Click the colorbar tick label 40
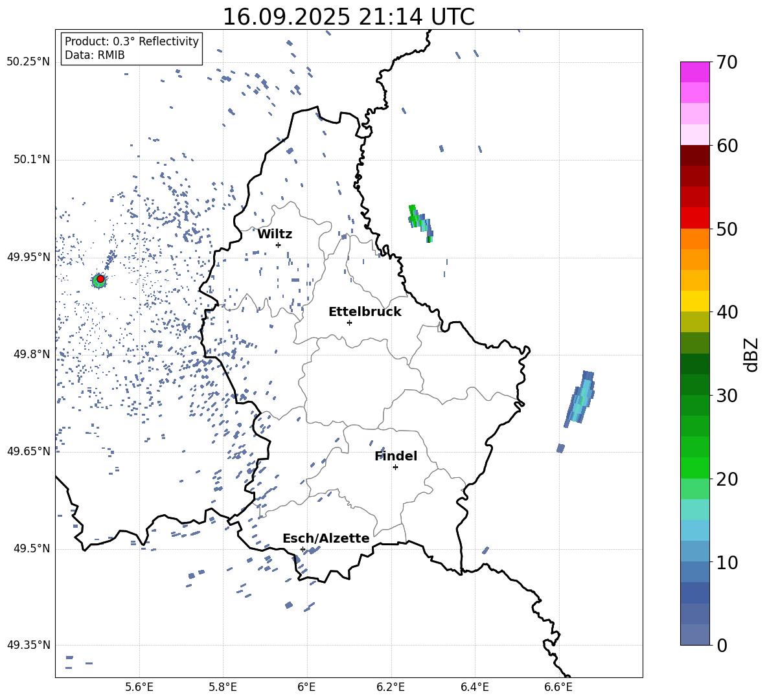The image size is (767, 700). pos(727,312)
